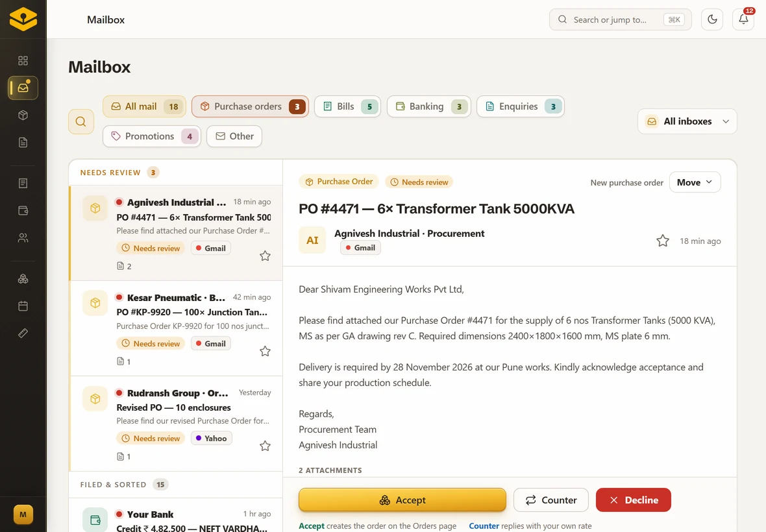Open the dashboard grid icon in sidebar
The height and width of the screenshot is (532, 766).
pos(23,60)
